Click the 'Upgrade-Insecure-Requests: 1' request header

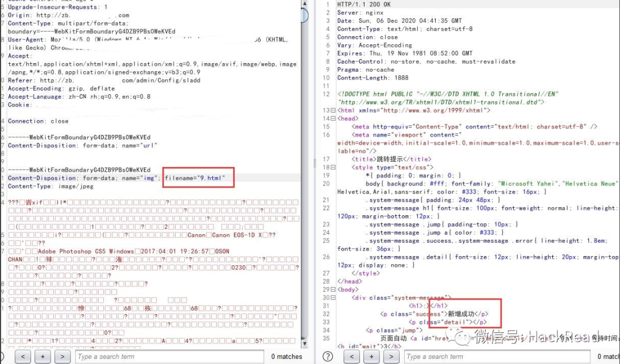[x=57, y=7]
